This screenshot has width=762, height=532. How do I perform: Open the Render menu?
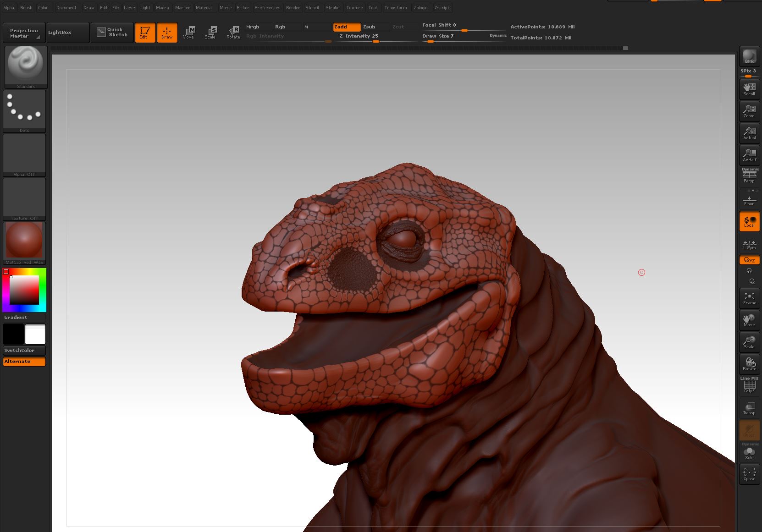pos(293,8)
